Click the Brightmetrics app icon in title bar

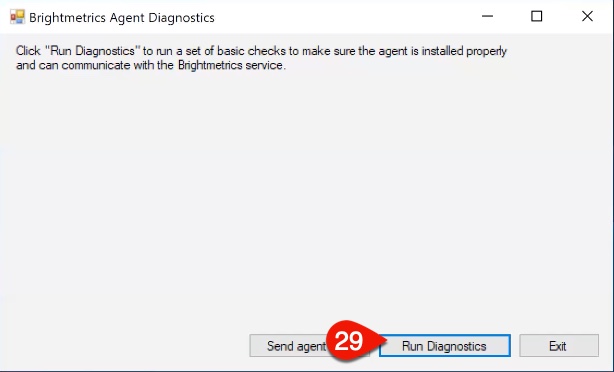point(17,17)
